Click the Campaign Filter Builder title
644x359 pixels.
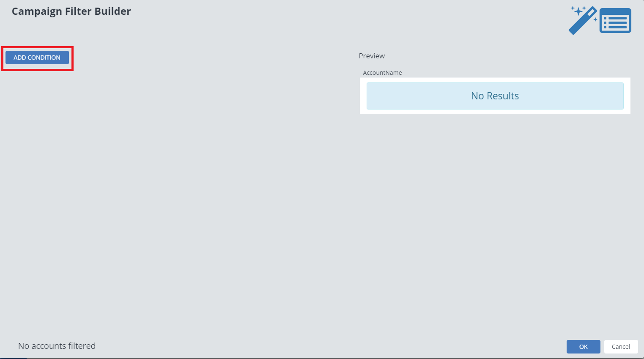coord(71,11)
